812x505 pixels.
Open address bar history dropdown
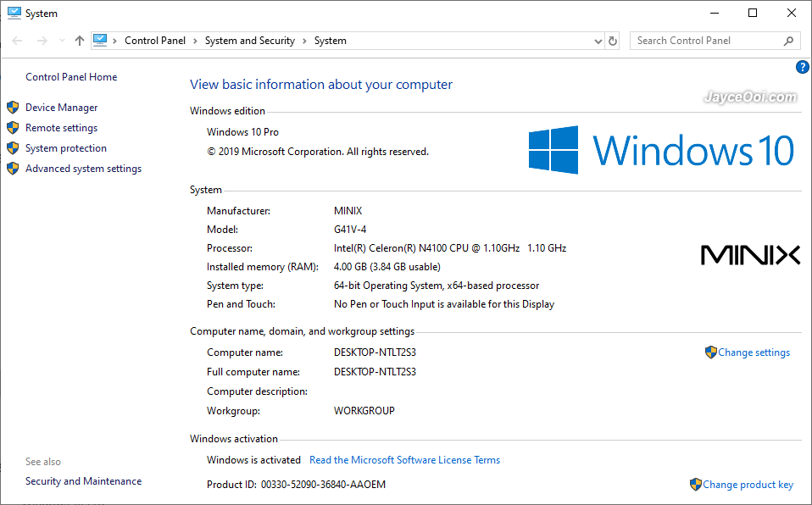pos(598,41)
